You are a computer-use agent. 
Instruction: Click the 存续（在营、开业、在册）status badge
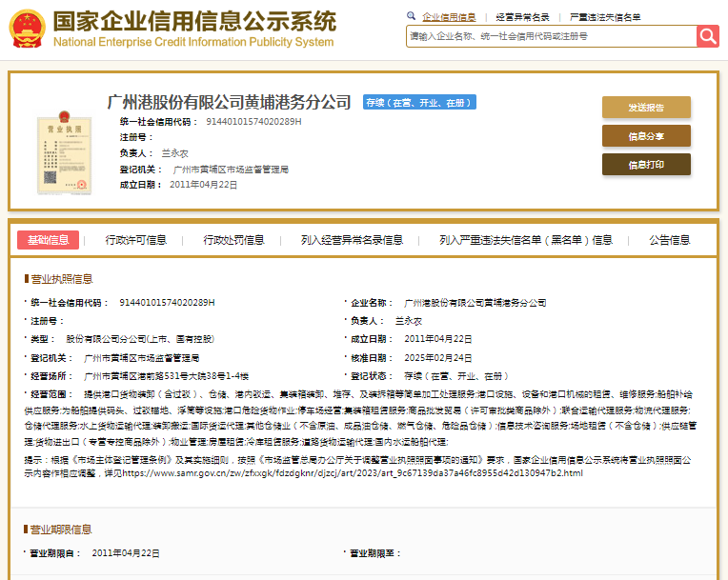[x=419, y=103]
